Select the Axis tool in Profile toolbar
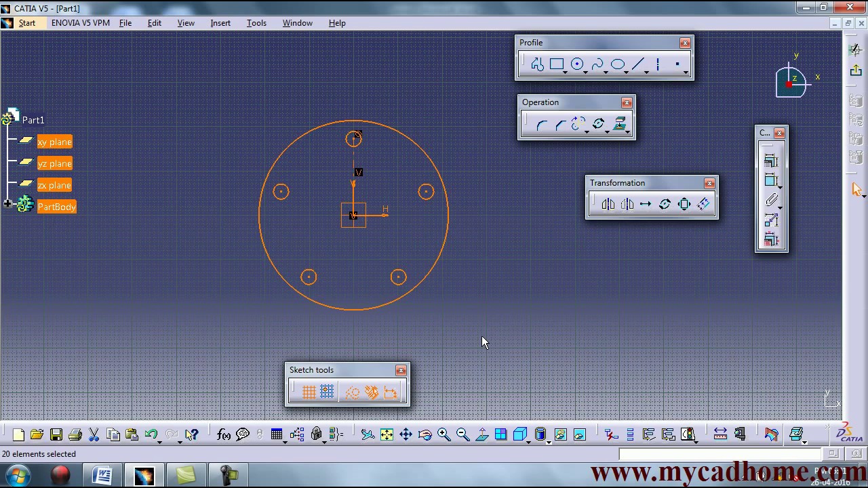The image size is (868, 488). point(658,64)
